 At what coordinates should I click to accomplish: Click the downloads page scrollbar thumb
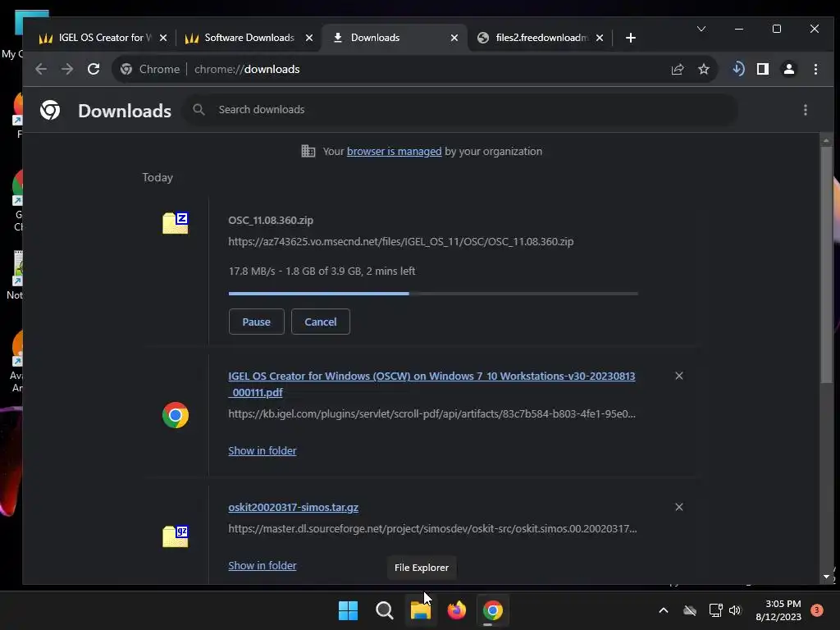(x=827, y=265)
